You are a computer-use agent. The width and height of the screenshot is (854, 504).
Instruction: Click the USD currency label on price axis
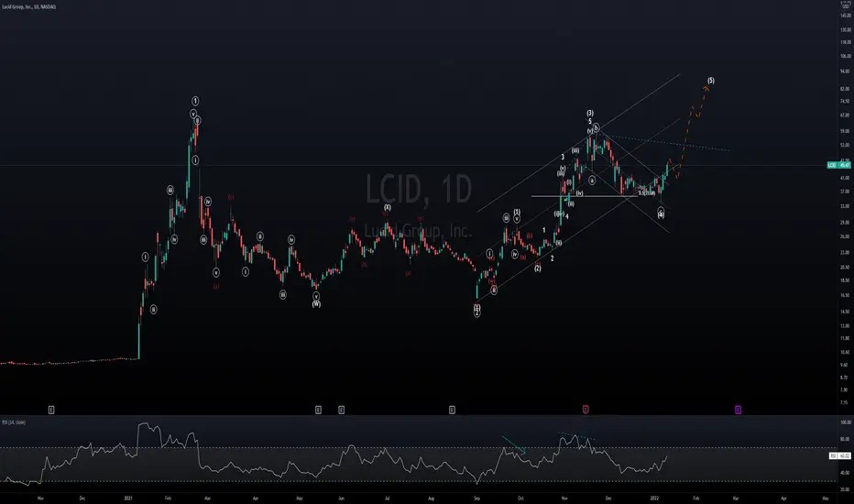[x=846, y=6]
